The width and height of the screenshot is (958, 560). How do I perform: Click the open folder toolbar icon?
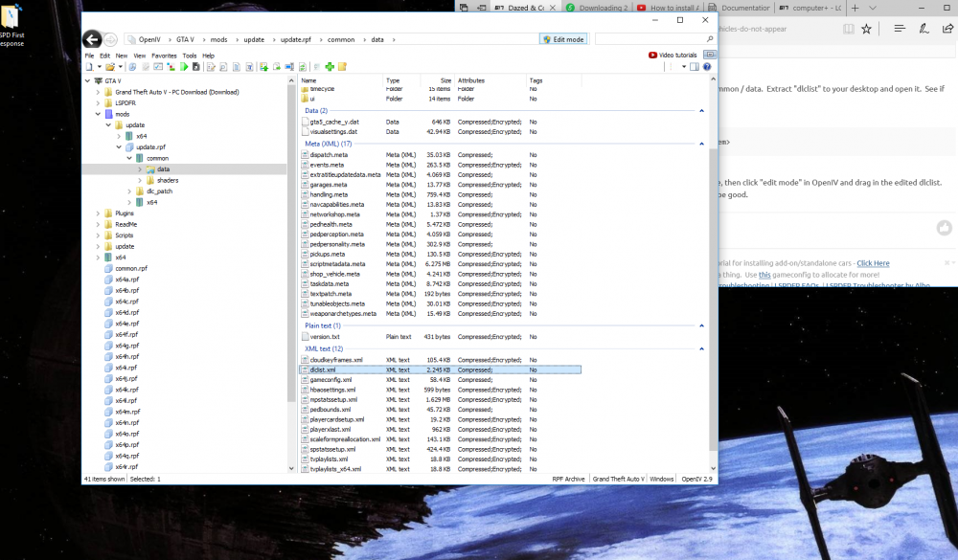coord(110,67)
